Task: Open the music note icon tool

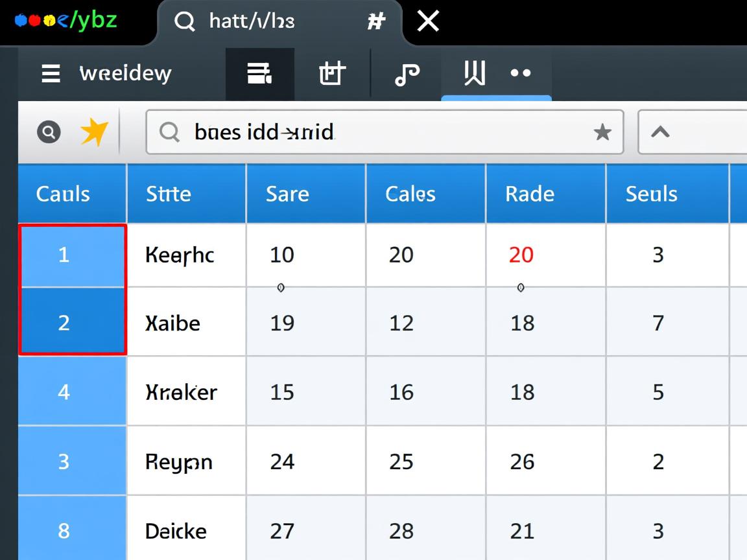Action: click(407, 74)
